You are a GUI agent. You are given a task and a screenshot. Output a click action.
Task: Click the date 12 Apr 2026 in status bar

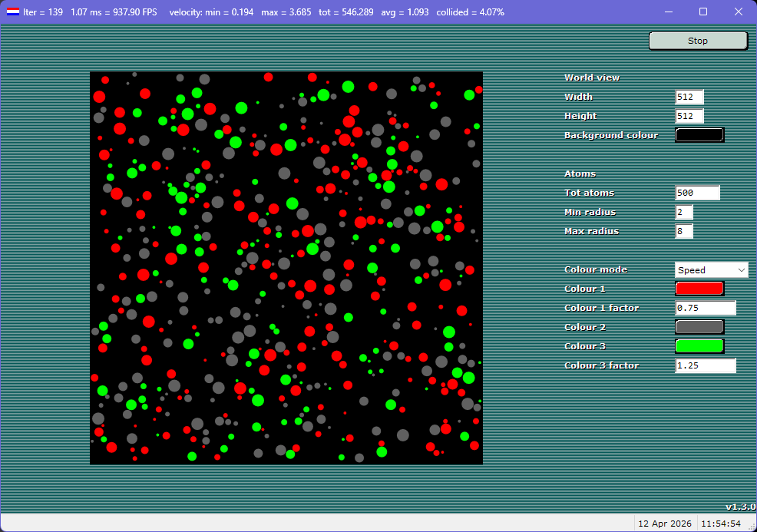[665, 523]
